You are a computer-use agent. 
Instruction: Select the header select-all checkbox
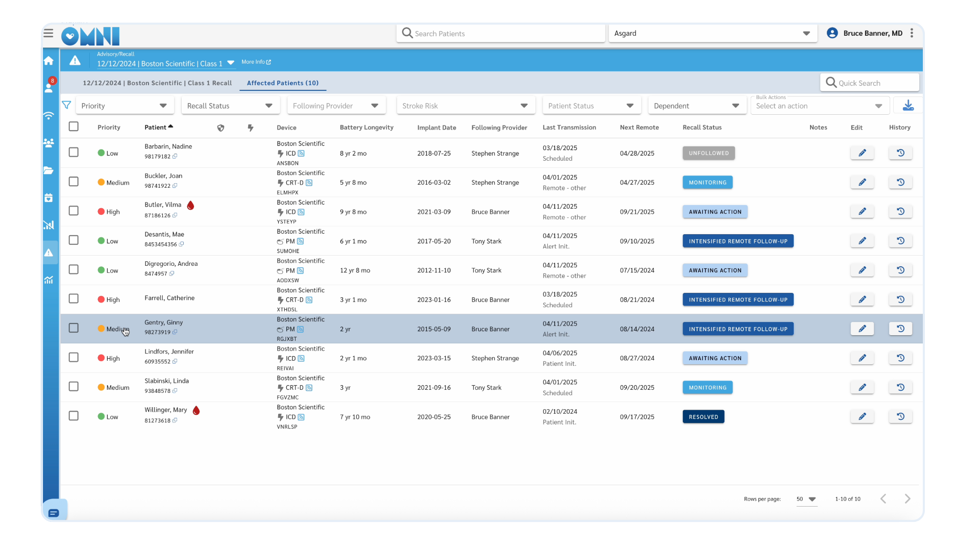(x=73, y=127)
